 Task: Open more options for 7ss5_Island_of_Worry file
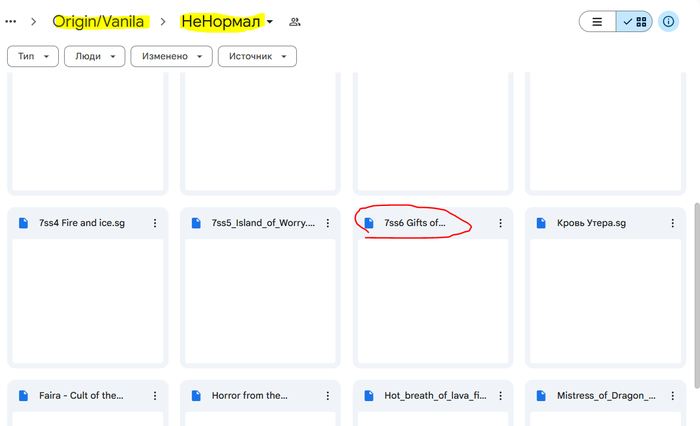point(328,223)
